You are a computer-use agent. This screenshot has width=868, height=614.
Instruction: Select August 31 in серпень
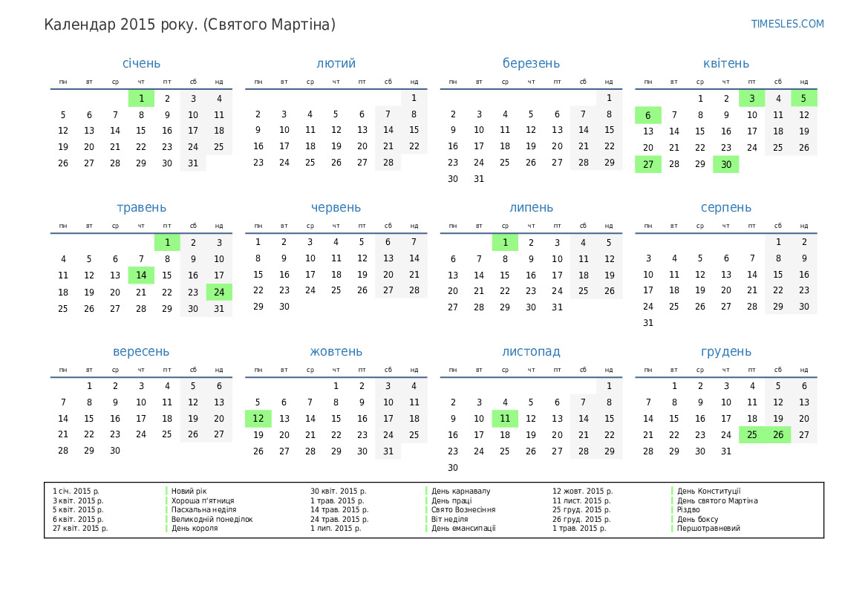(x=648, y=323)
